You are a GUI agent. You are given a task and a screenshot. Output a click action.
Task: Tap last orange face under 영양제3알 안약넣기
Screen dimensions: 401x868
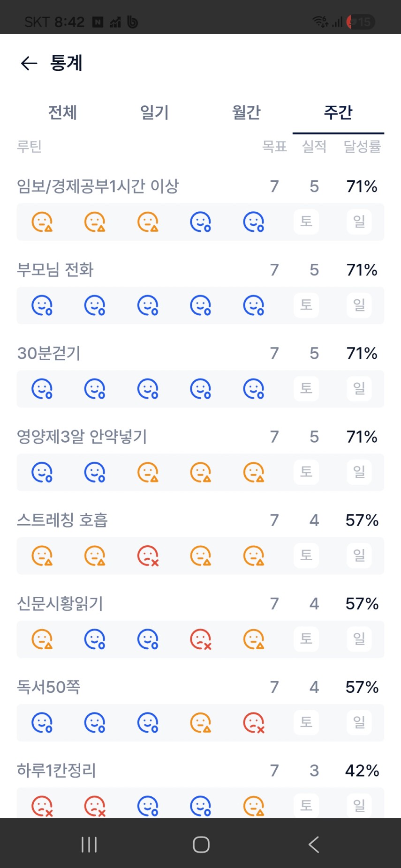point(254,472)
